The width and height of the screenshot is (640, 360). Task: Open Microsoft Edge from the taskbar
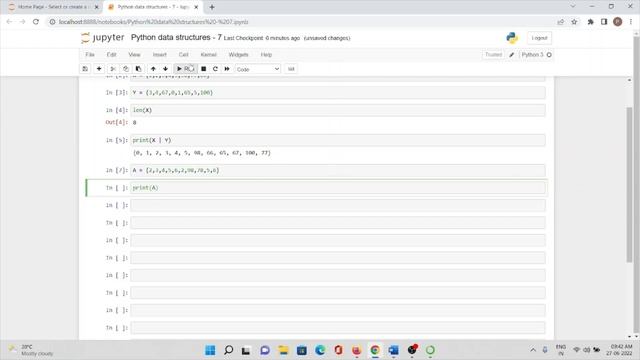point(320,350)
